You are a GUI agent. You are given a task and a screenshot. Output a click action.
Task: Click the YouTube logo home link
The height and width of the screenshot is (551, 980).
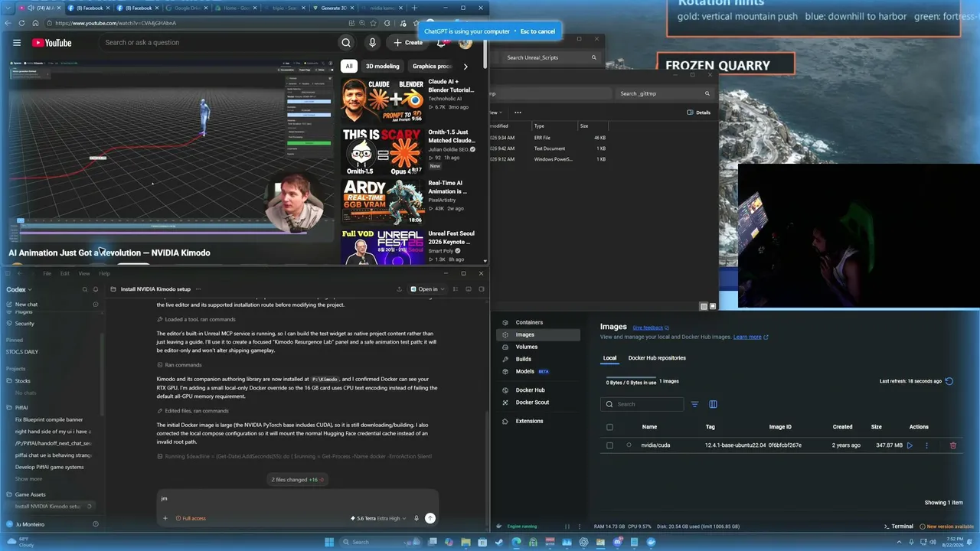(52, 43)
